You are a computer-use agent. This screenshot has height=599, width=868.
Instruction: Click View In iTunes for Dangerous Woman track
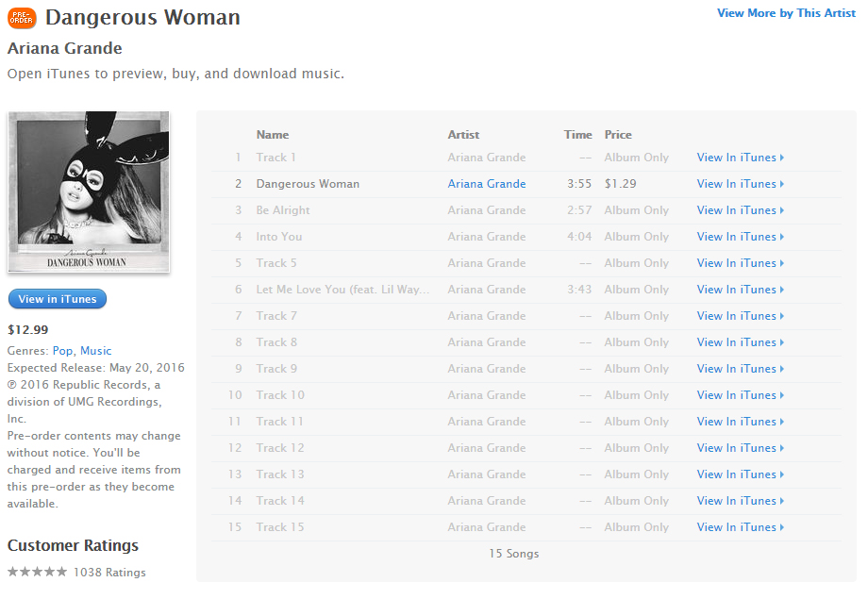point(740,184)
